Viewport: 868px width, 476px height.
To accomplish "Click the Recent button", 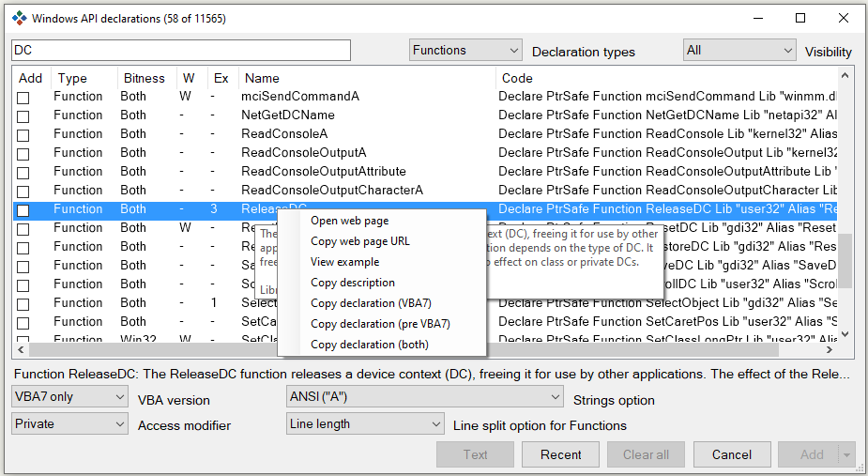I will tap(561, 455).
